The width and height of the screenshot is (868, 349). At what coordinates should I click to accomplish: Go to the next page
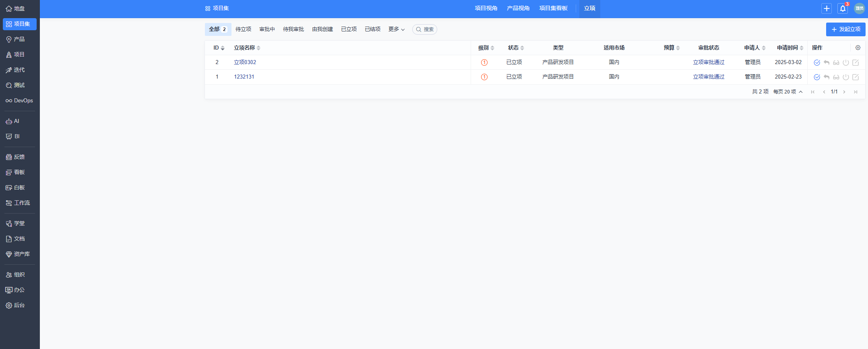coord(844,92)
